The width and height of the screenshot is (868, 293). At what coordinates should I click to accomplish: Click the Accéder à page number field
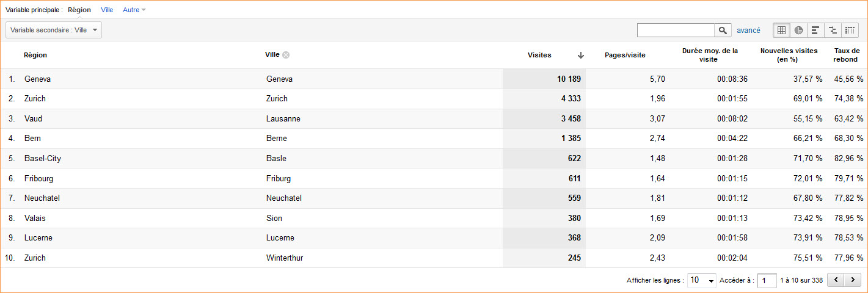pos(767,281)
